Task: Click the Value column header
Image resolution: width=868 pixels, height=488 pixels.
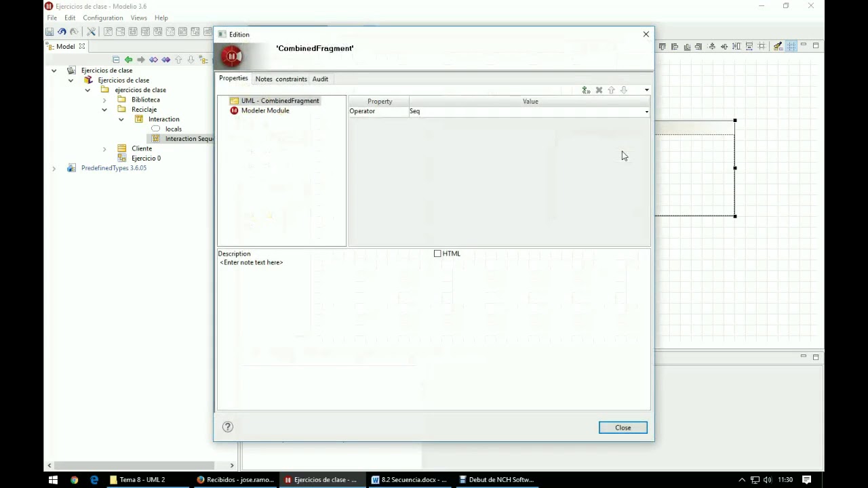Action: (x=530, y=102)
